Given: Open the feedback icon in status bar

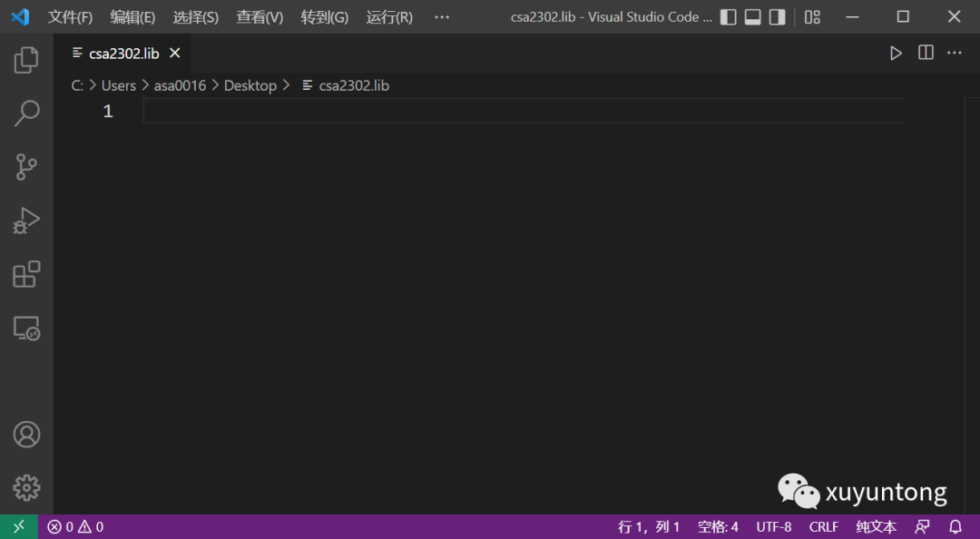Looking at the screenshot, I should tap(922, 527).
